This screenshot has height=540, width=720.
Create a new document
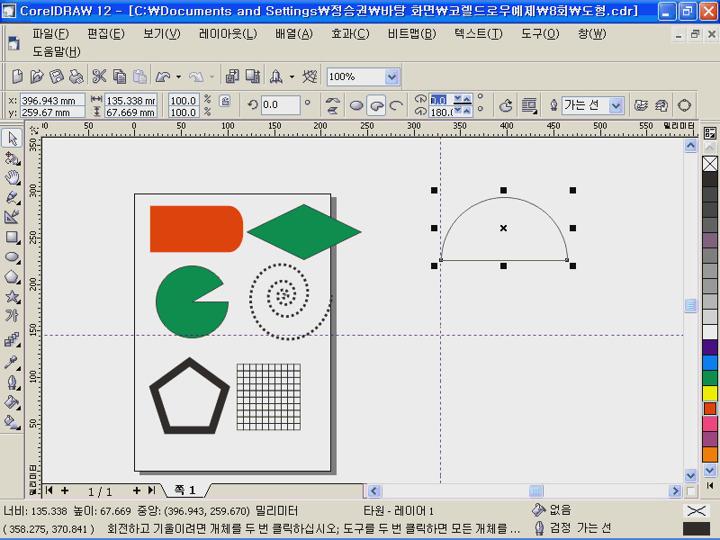pos(17,76)
